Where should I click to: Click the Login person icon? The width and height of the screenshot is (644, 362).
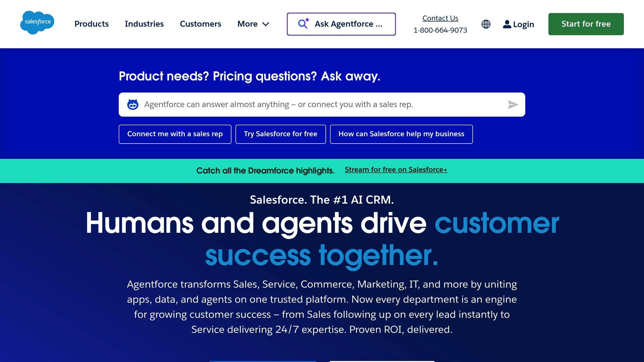pyautogui.click(x=507, y=24)
